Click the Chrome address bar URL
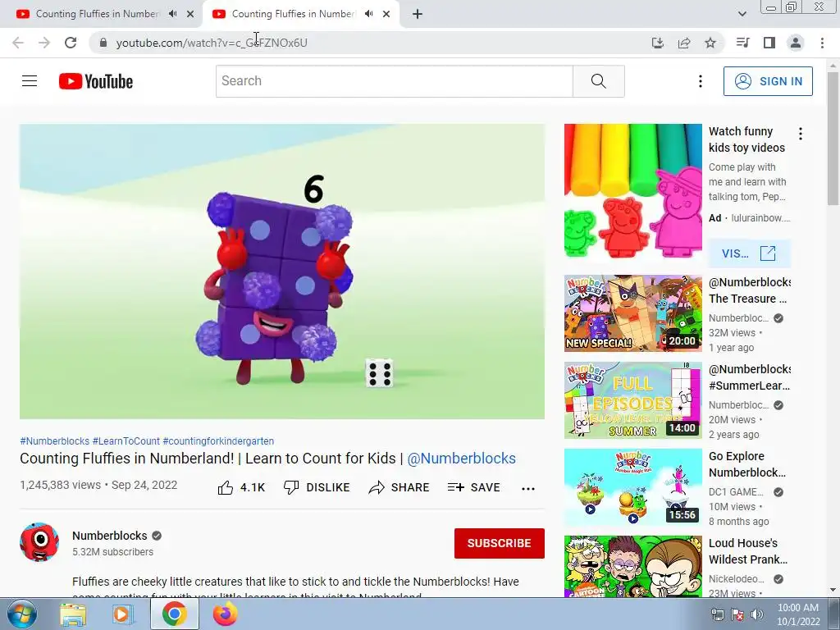840x630 pixels. point(212,43)
